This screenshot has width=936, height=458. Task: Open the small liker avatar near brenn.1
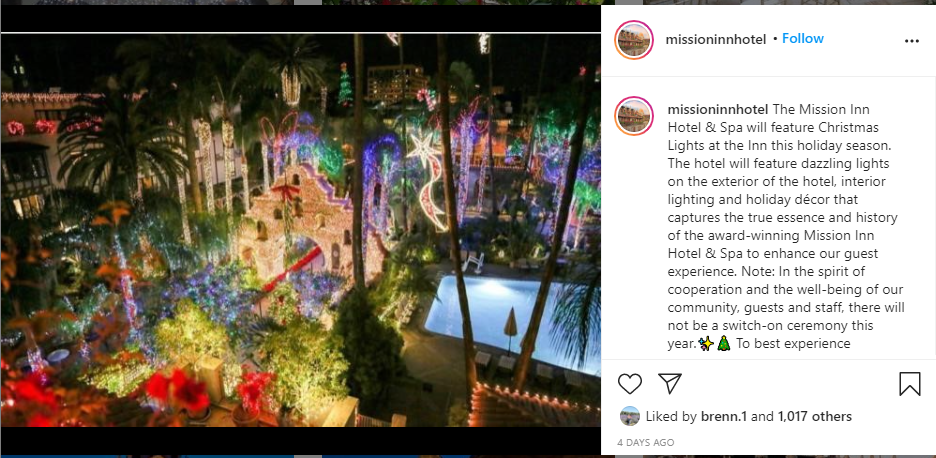[x=630, y=416]
